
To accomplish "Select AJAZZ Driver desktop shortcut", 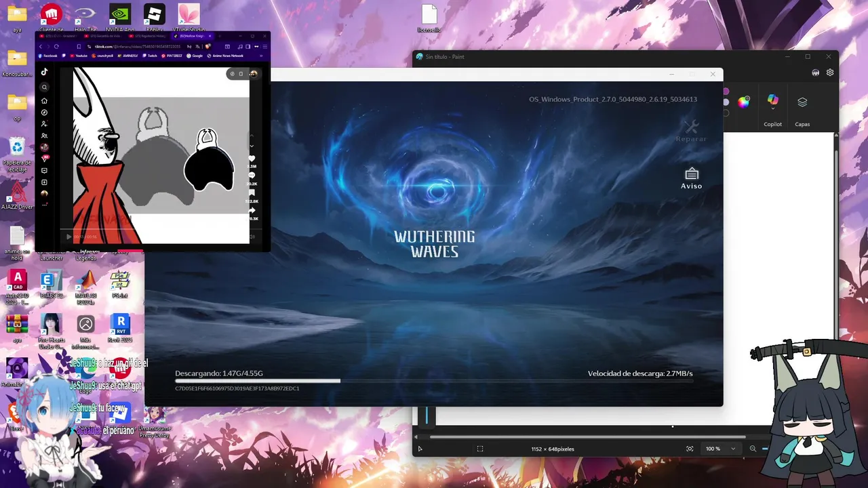I will pos(17,195).
